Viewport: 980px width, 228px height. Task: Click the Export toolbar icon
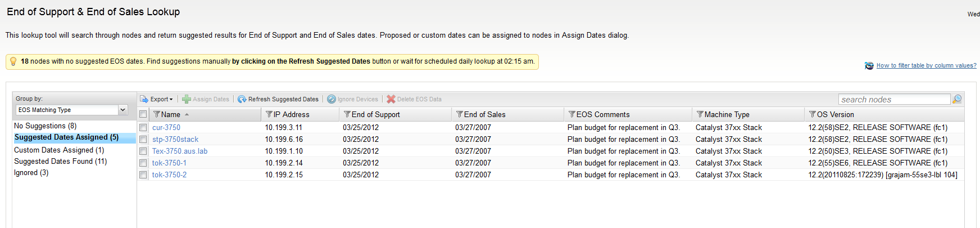pyautogui.click(x=144, y=99)
